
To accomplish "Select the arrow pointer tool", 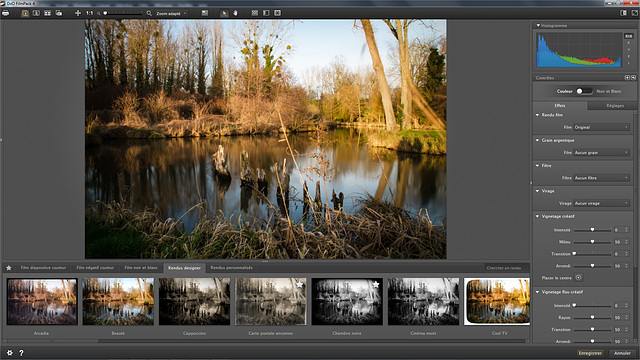I will (224, 13).
